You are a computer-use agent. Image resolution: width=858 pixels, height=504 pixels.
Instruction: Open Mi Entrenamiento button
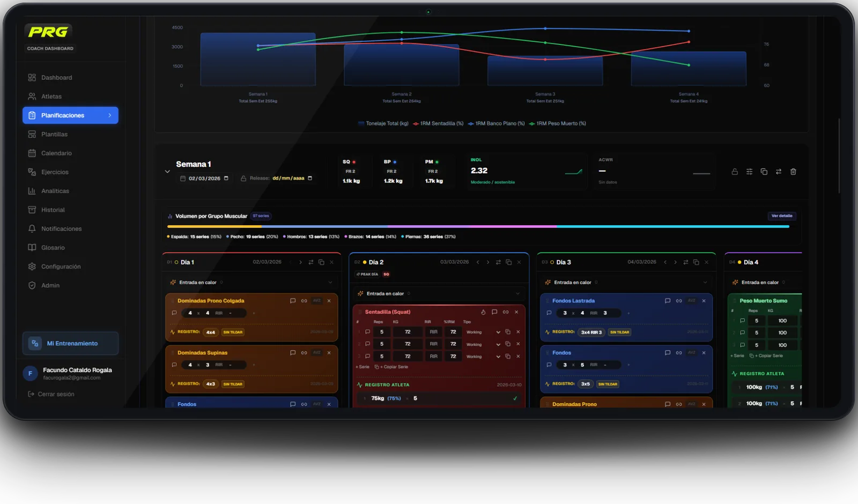click(x=70, y=343)
